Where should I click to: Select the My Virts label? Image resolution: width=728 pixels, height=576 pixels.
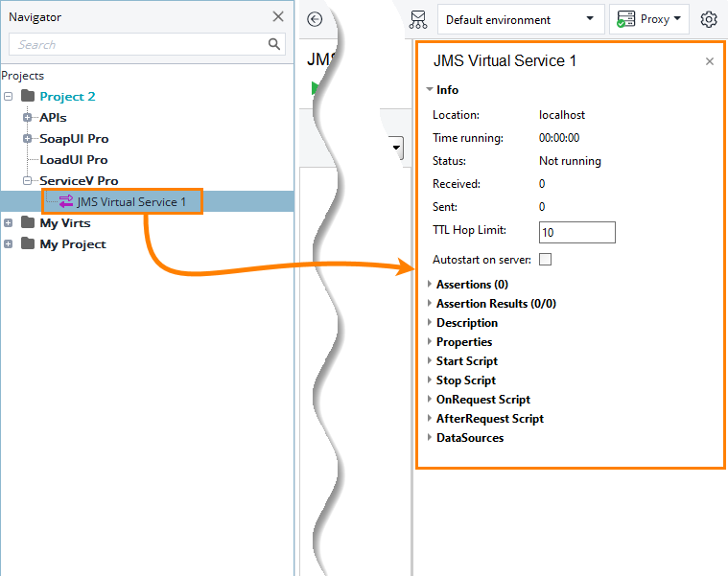[x=65, y=223]
